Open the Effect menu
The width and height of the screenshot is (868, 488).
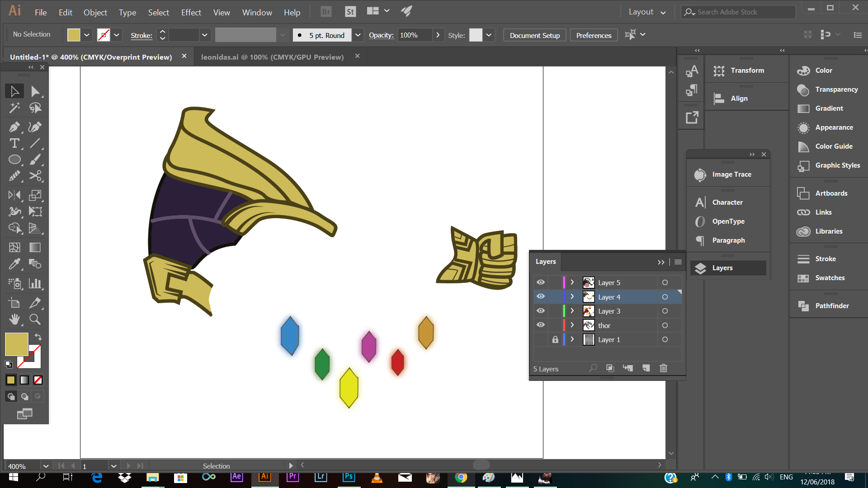point(191,12)
